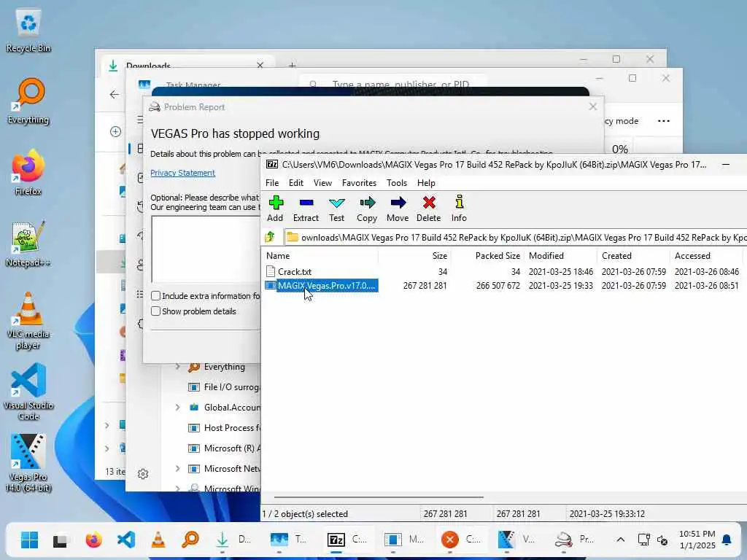Click the Copy toolbar icon in 7-Zip

click(x=367, y=209)
